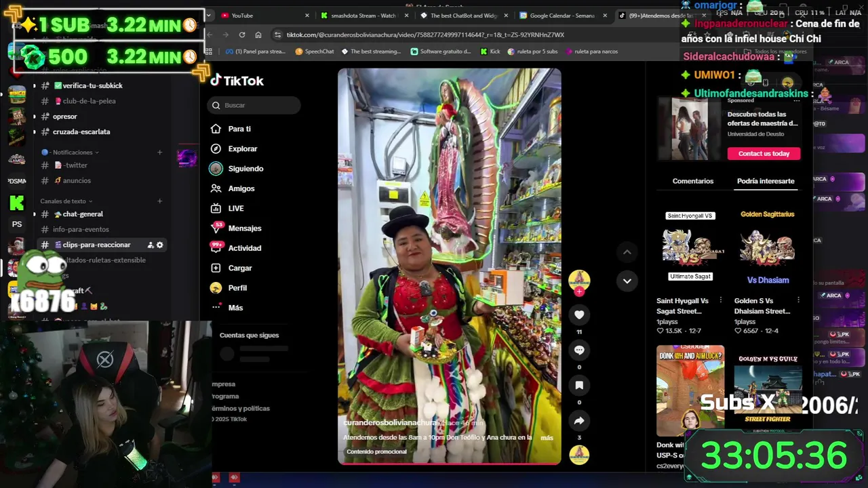Open Saint Hyugall Vs Sagat video thumbnail
Image resolution: width=868 pixels, height=488 pixels.
click(690, 247)
